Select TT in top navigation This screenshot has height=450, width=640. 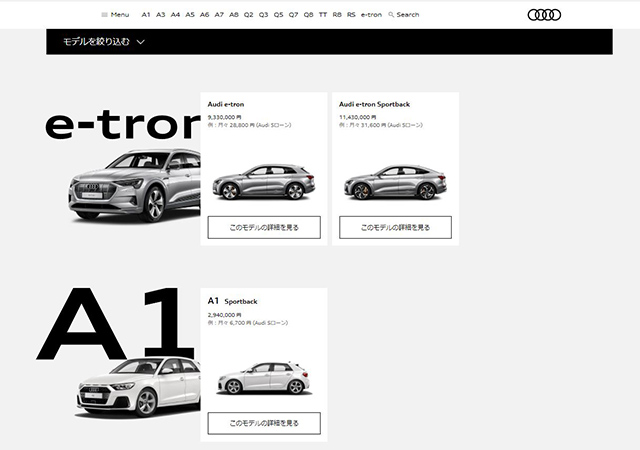pyautogui.click(x=323, y=15)
